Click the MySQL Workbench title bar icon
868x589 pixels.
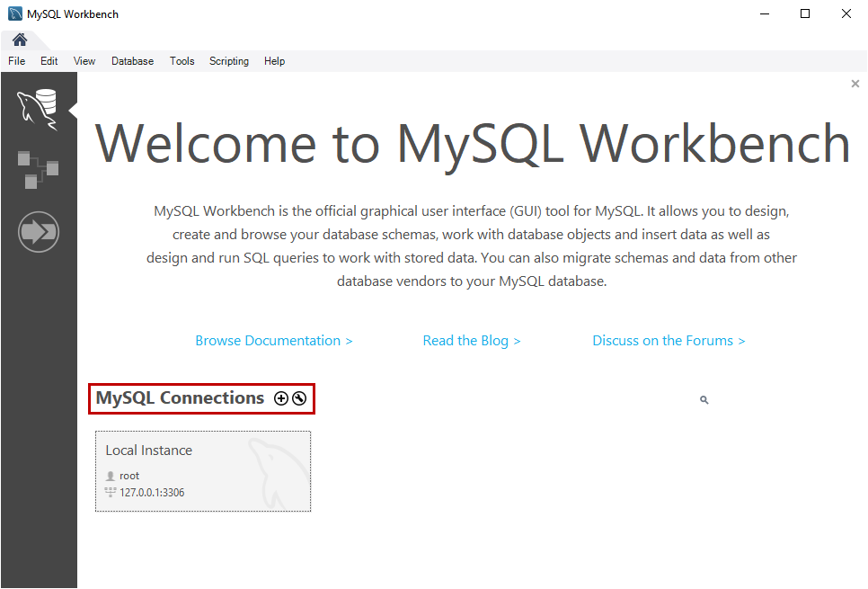15,14
